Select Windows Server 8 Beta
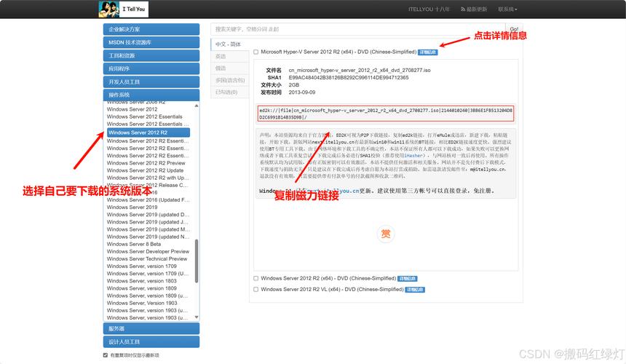The width and height of the screenshot is (626, 364). tap(134, 244)
